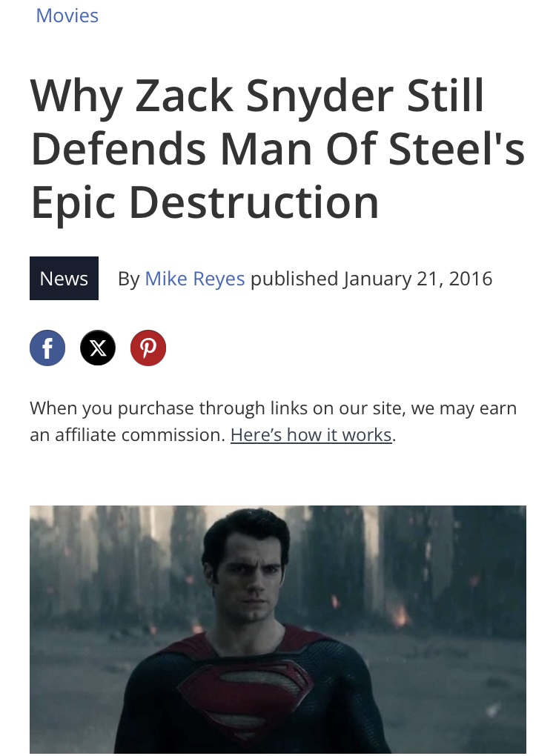Click the black X logo icon
This screenshot has height=756, width=556.
click(98, 348)
